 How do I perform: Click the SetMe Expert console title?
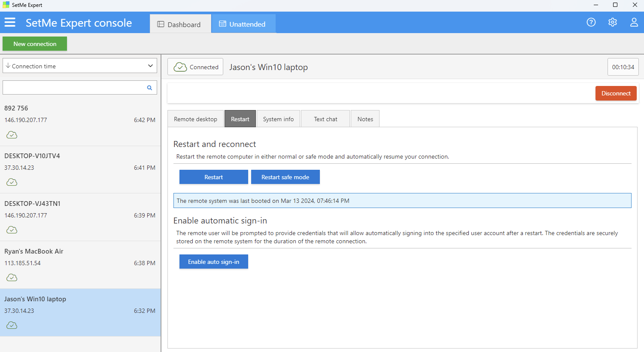(x=79, y=23)
